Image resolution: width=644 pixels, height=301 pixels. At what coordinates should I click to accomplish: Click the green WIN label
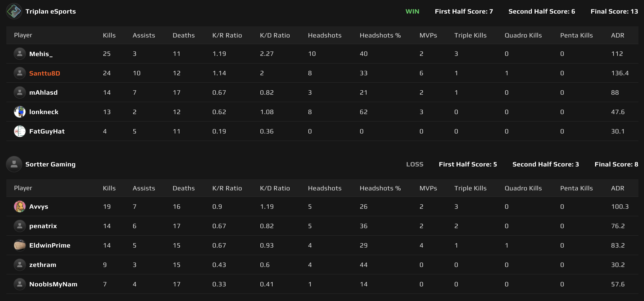412,11
